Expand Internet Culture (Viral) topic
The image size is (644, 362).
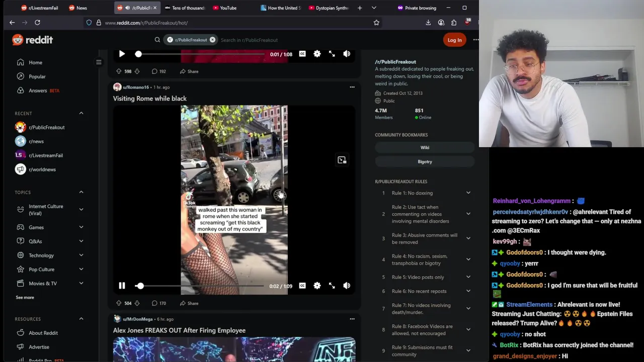81,210
